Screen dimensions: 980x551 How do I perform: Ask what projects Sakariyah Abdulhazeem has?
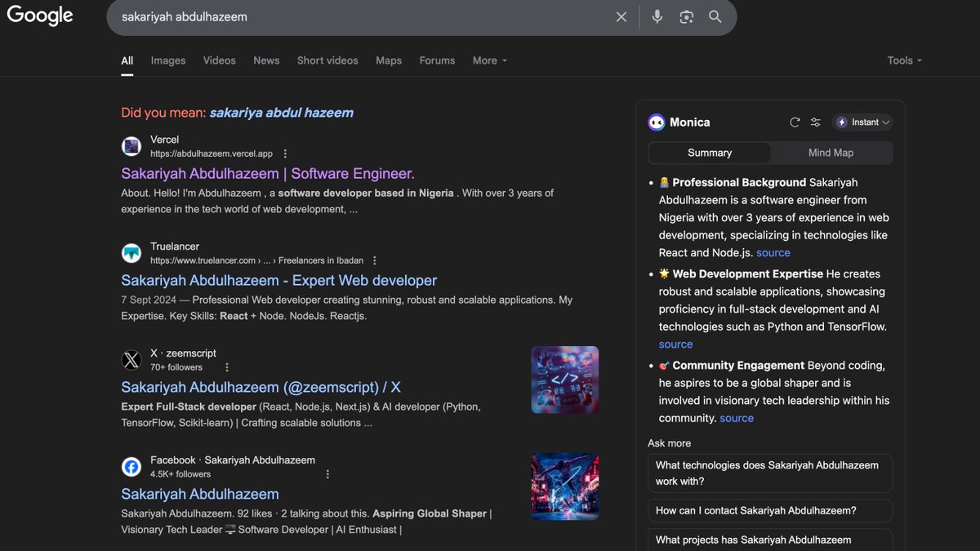point(770,540)
